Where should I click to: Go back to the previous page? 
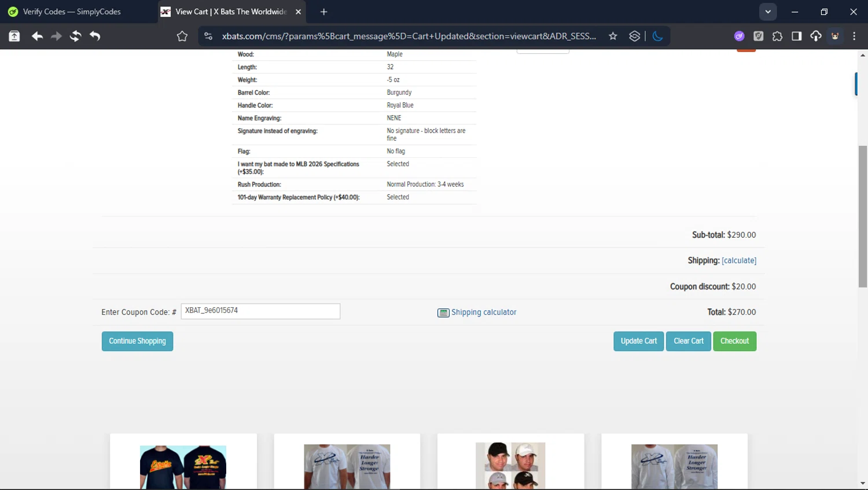37,36
